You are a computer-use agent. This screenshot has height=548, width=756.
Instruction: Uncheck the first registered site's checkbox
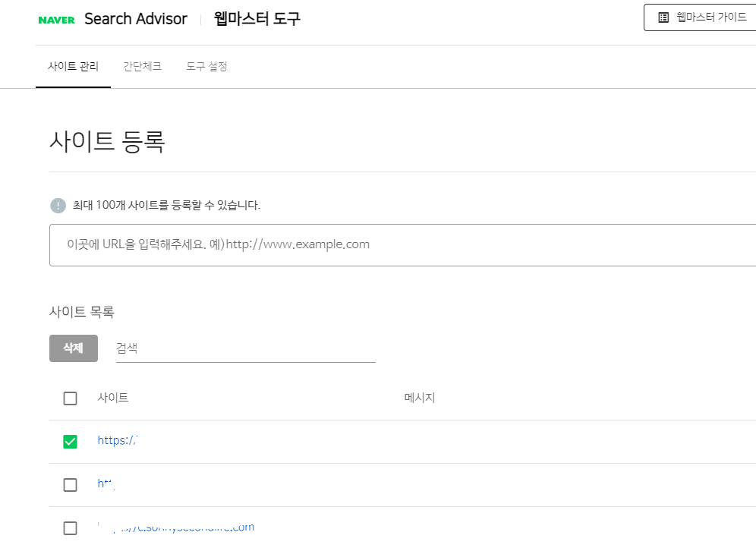(70, 441)
